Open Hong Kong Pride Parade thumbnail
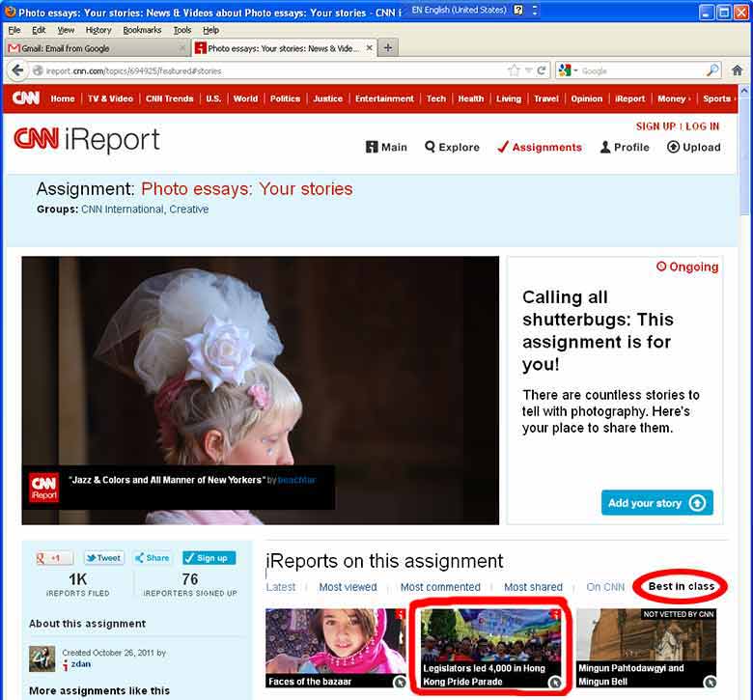753x700 pixels. (x=490, y=648)
